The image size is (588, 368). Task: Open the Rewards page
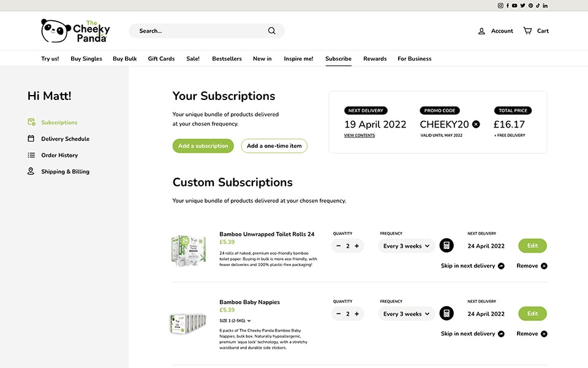pos(375,59)
